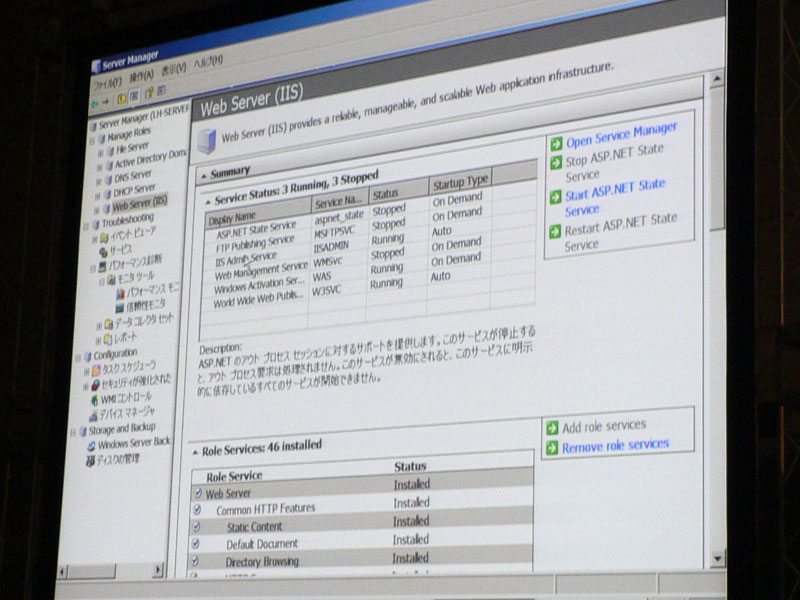Image resolution: width=800 pixels, height=600 pixels.
Task: Click the Open Service Manager link
Action: click(x=621, y=134)
